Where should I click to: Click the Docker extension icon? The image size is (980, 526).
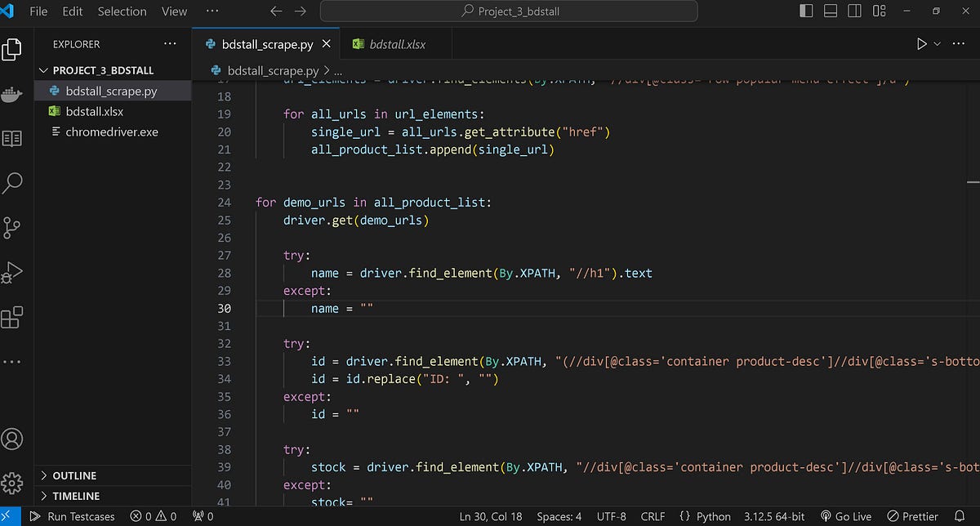[13, 94]
